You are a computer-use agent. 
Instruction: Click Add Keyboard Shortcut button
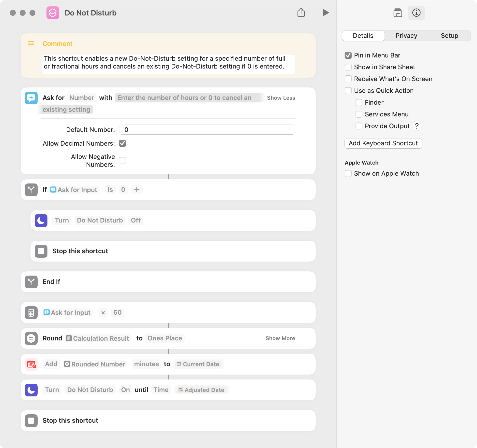383,143
